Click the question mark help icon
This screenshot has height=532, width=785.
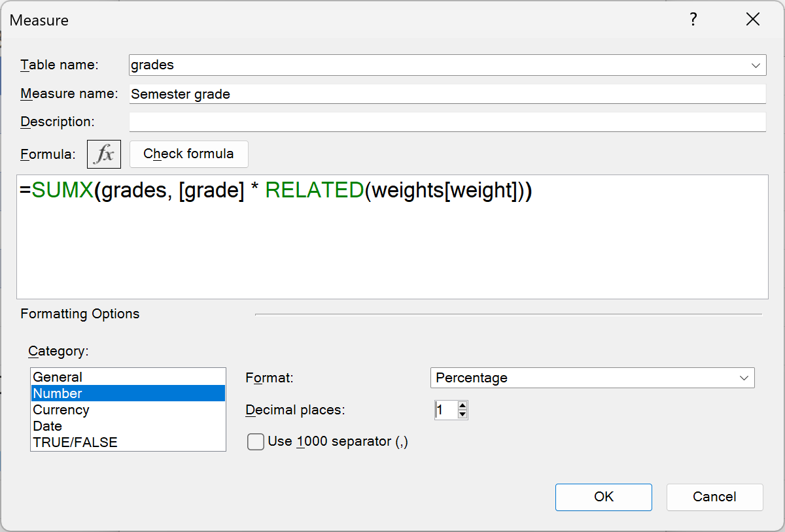(x=693, y=20)
